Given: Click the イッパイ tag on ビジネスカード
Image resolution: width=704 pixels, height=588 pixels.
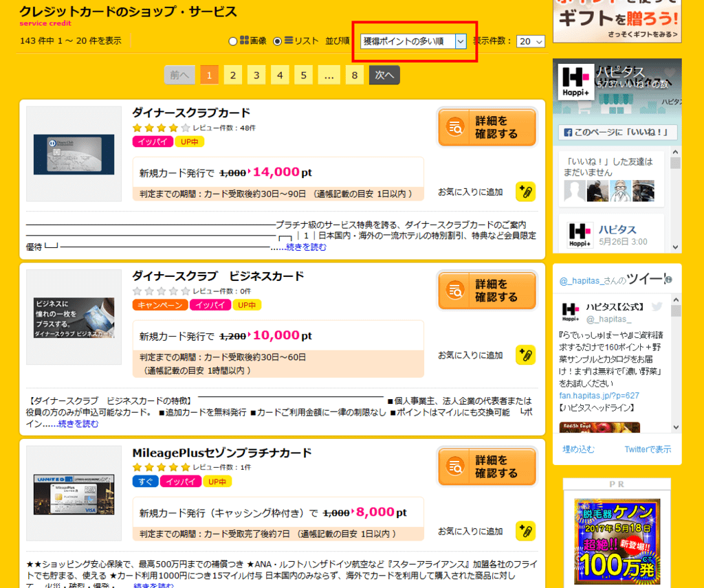Looking at the screenshot, I should tap(210, 305).
